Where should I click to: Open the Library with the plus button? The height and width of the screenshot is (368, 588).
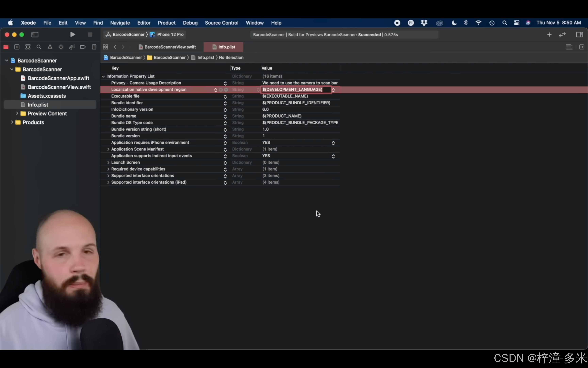pos(549,35)
